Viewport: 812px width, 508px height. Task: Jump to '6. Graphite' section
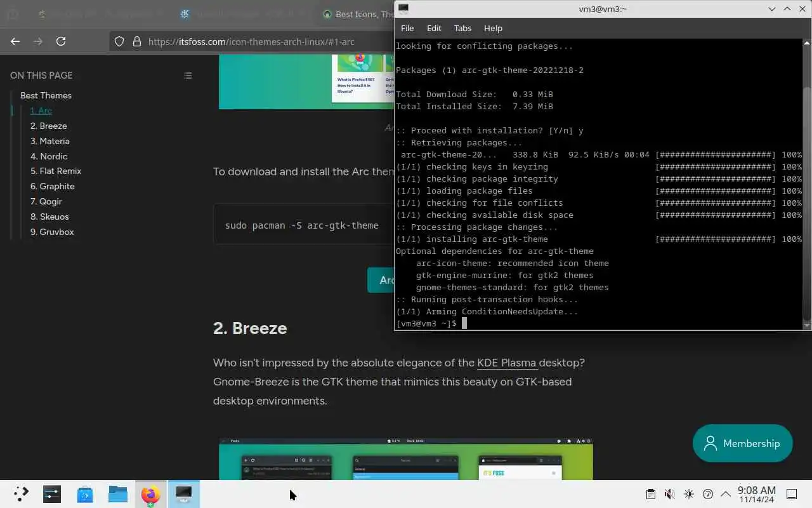pos(53,186)
